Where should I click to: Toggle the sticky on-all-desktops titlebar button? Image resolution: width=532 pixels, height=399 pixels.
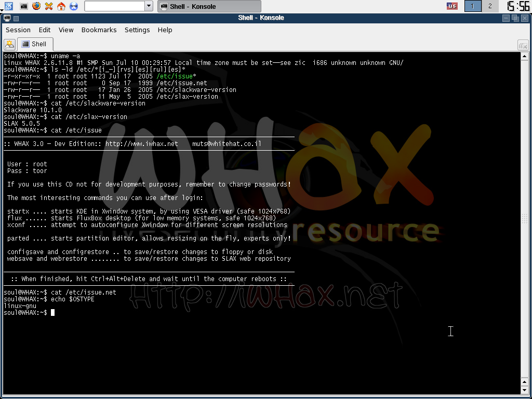pos(16,18)
